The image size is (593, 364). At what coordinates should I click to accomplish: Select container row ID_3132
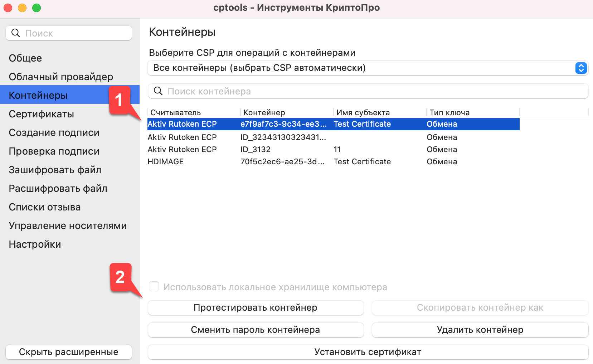coord(334,149)
